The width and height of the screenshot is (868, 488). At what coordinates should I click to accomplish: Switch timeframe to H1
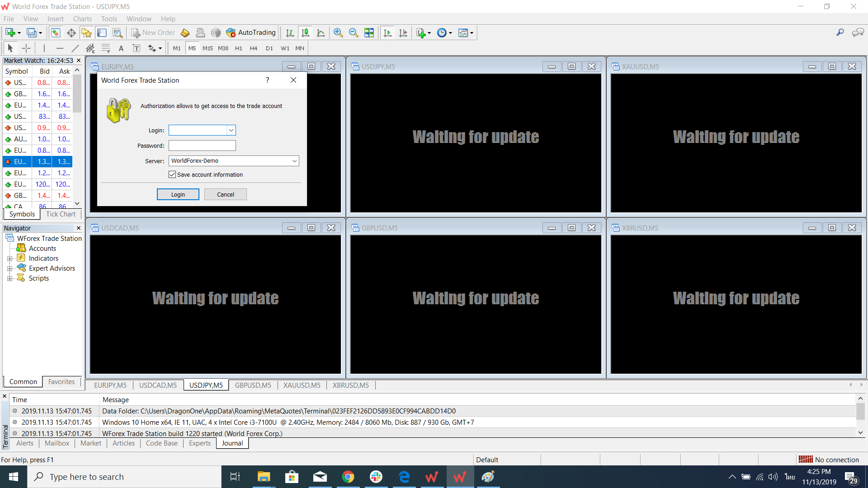tap(238, 48)
